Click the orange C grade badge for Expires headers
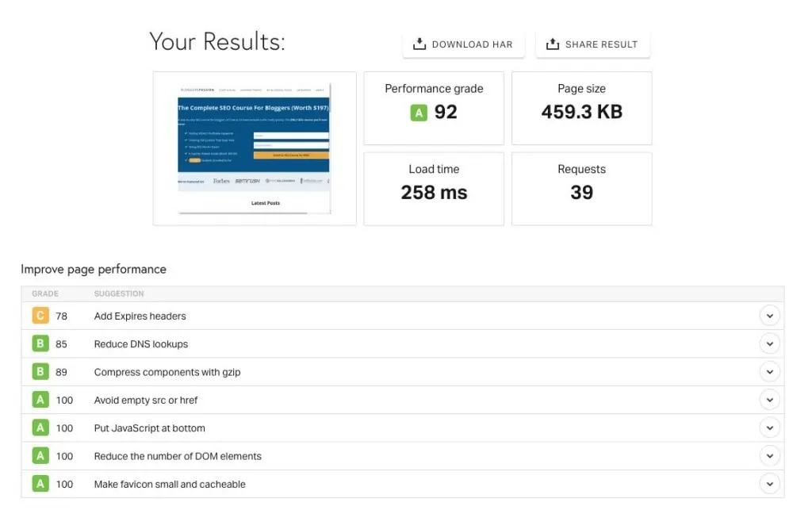Viewport: 812px width, 529px height. point(40,316)
